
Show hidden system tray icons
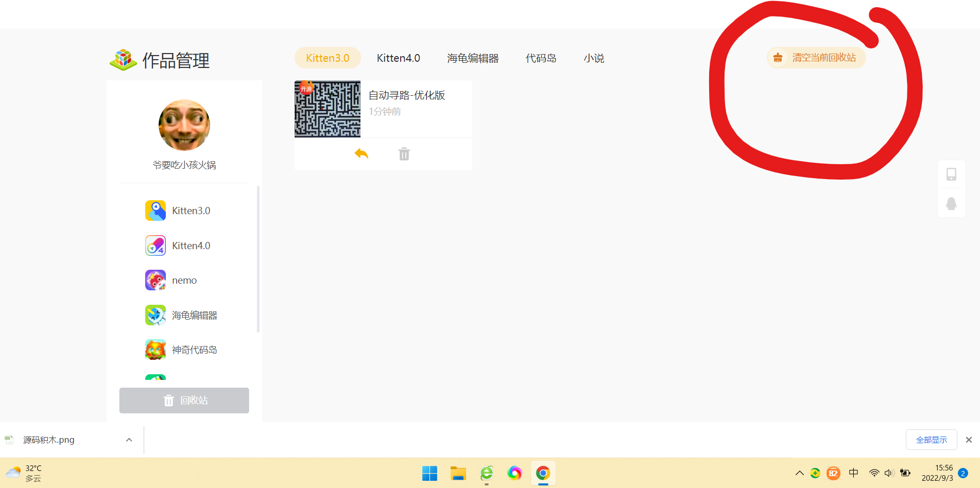(x=799, y=473)
